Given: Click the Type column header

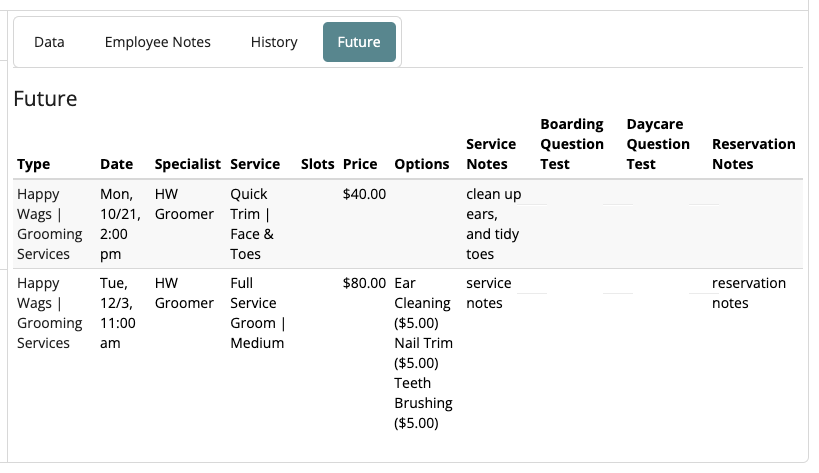Looking at the screenshot, I should pos(33,164).
